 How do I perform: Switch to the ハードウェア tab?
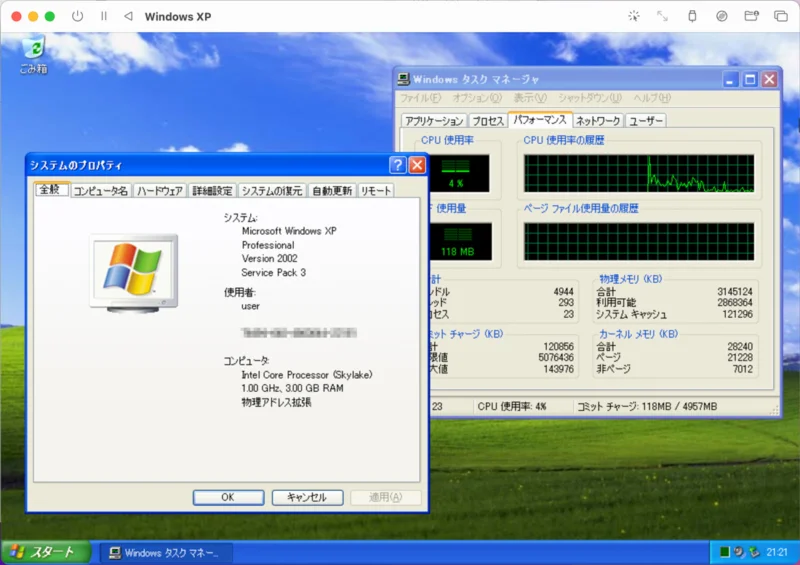coord(160,191)
